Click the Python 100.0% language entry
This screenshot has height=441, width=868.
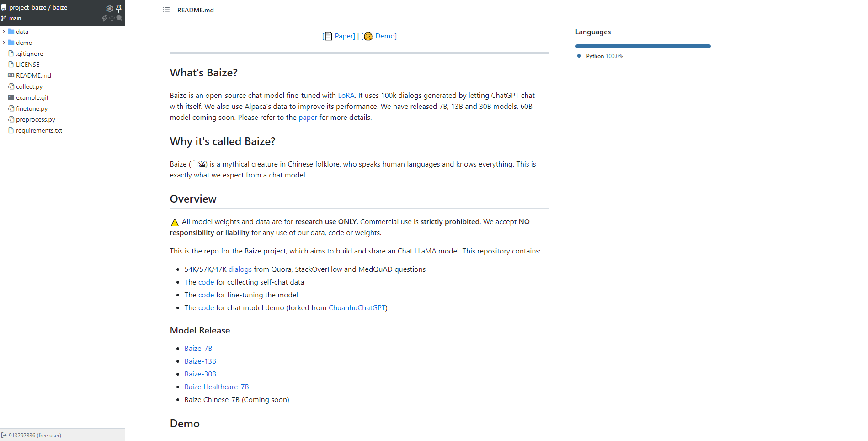coord(604,56)
